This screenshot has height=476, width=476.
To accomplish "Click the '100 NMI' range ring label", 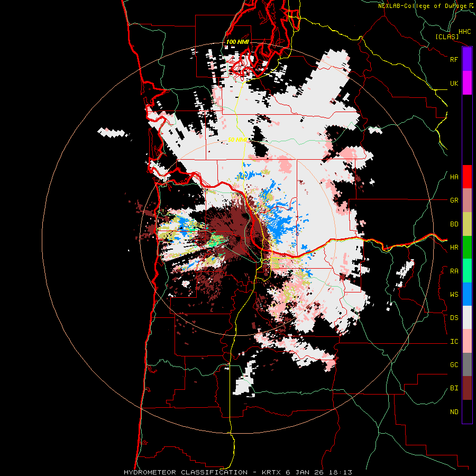I will coord(237,42).
